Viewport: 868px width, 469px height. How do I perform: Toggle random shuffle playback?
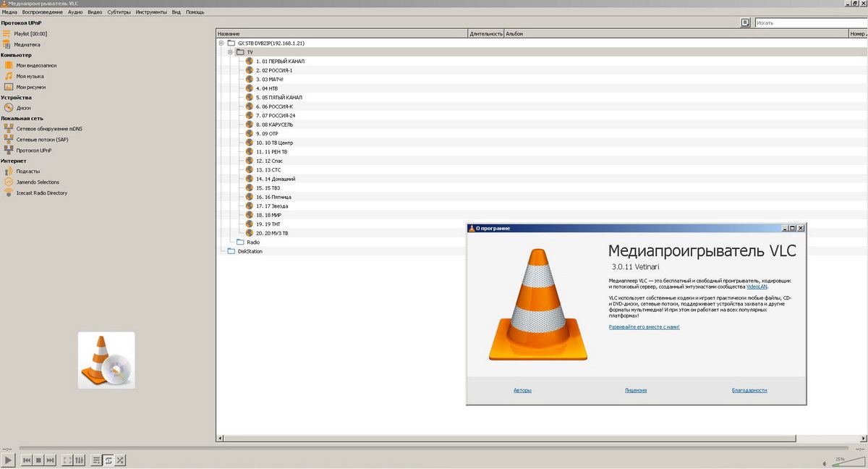click(120, 460)
